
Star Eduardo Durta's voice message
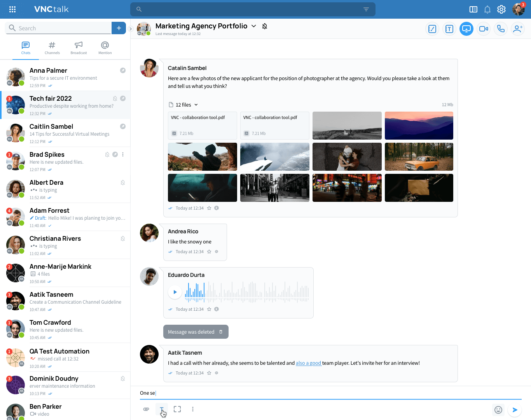click(x=209, y=309)
